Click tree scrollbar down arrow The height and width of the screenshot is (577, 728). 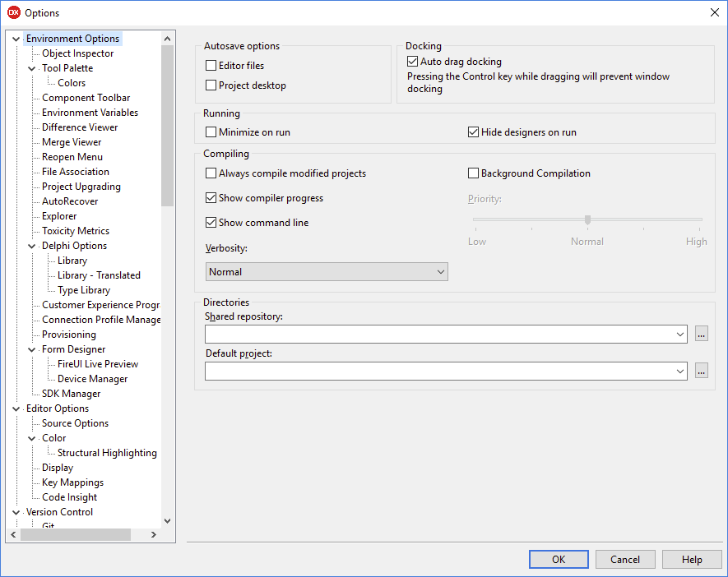pyautogui.click(x=168, y=521)
